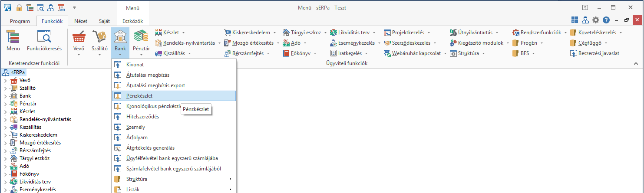The width and height of the screenshot is (644, 193).
Task: Expand the Szállító tree node
Action: tap(5, 88)
